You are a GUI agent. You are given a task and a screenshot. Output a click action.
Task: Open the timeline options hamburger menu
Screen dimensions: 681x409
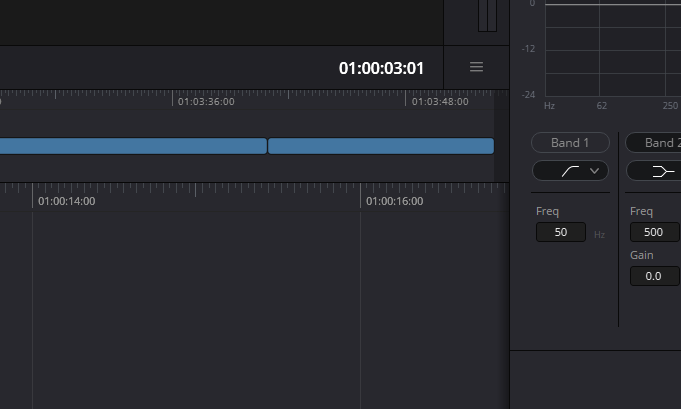(x=476, y=67)
